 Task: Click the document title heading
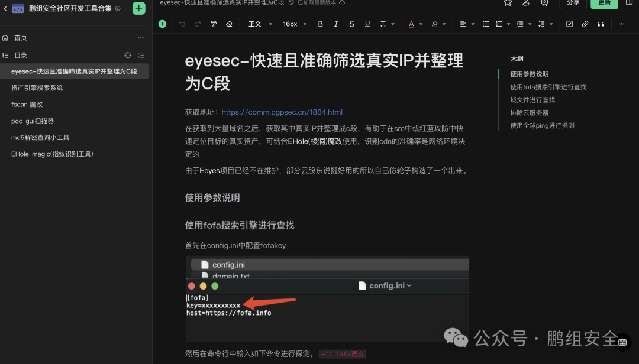[324, 71]
